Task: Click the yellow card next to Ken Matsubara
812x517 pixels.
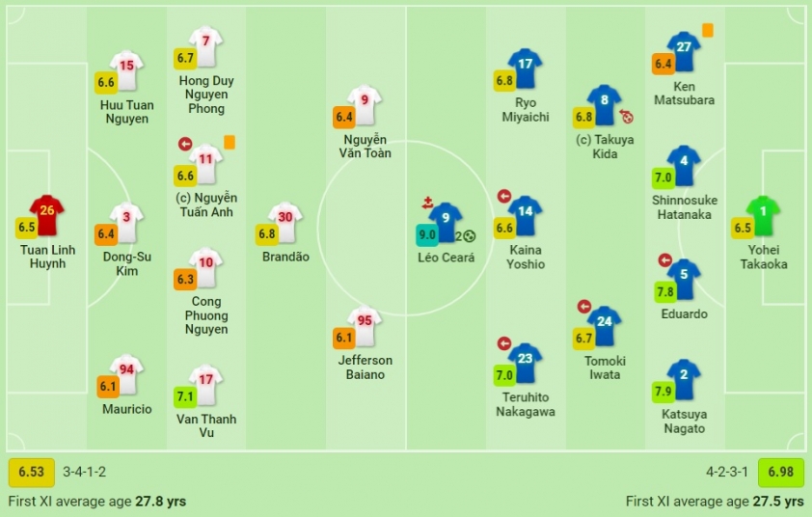Action: pyautogui.click(x=708, y=30)
